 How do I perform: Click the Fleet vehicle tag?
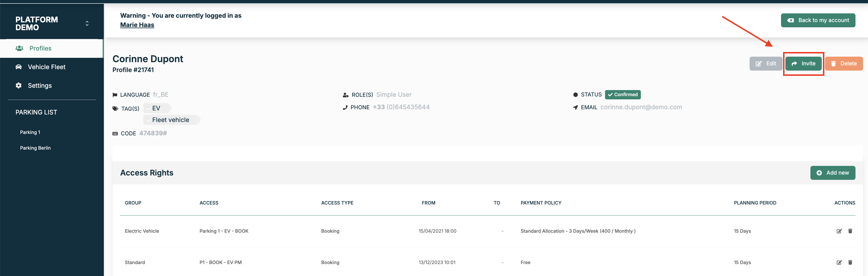tap(170, 120)
